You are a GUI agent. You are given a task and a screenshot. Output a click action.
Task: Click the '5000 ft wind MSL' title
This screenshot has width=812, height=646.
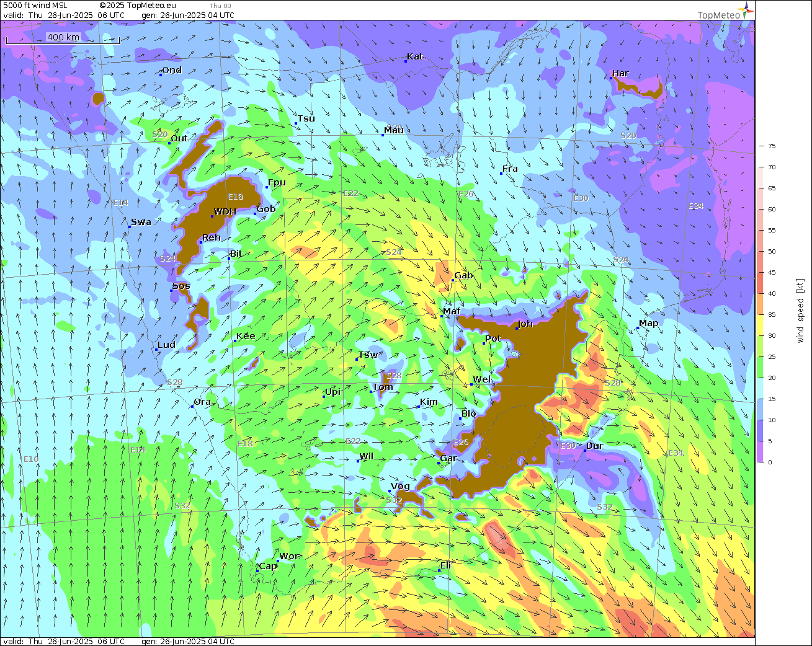pyautogui.click(x=35, y=6)
